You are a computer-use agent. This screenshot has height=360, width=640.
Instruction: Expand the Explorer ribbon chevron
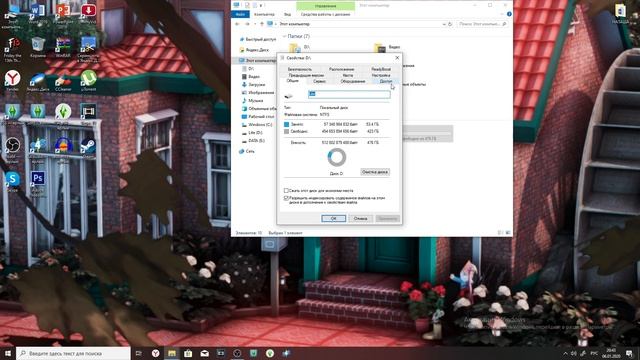502,14
